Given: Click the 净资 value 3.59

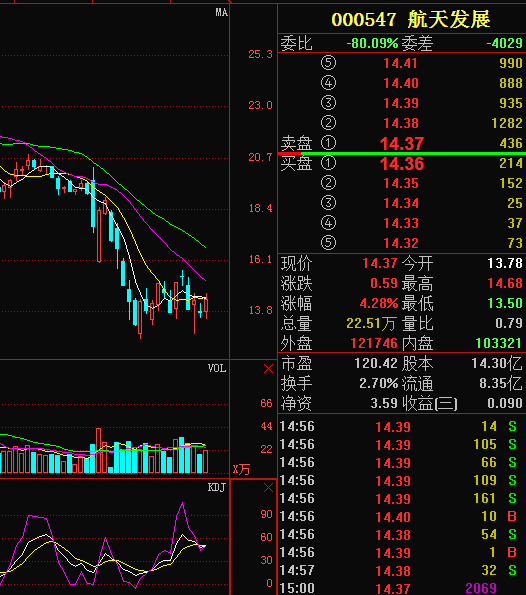Looking at the screenshot, I should (x=384, y=403).
